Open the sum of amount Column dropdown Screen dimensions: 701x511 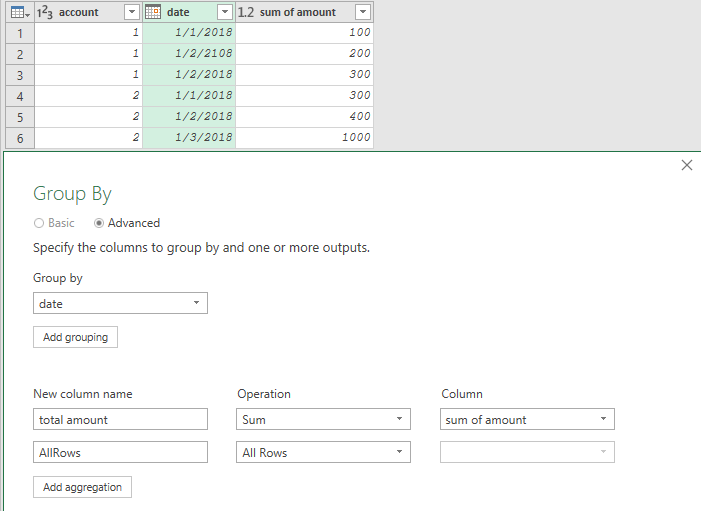click(527, 419)
